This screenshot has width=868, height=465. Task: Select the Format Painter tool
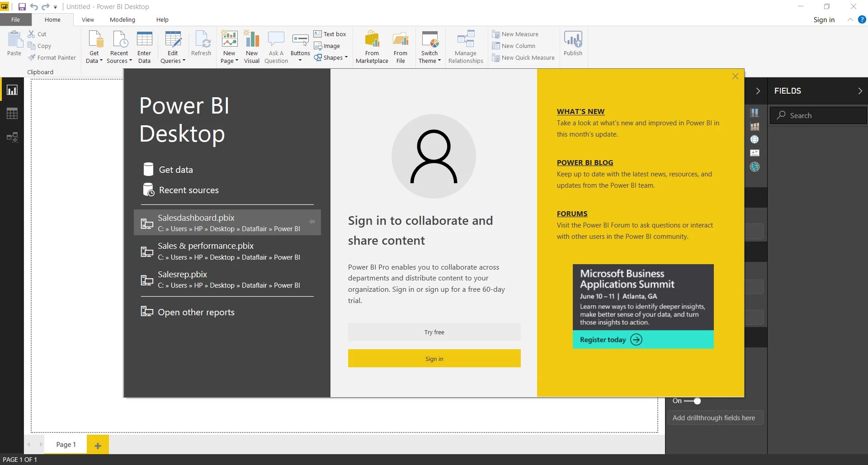(x=52, y=57)
